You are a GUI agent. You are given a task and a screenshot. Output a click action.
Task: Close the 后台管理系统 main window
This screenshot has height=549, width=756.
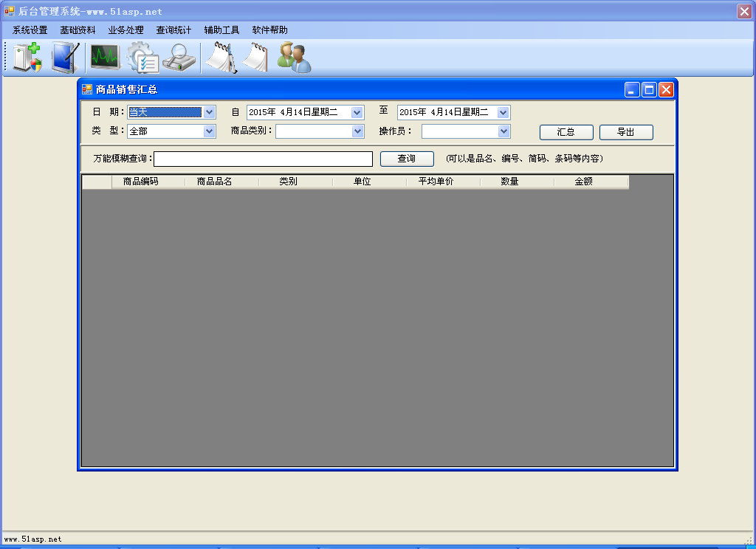tap(744, 11)
